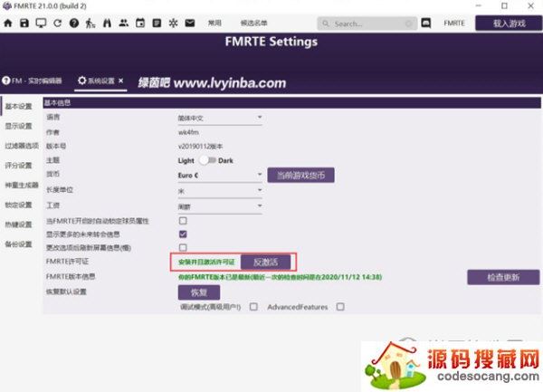
Task: Click the binoculars scouting icon
Action: click(x=107, y=24)
